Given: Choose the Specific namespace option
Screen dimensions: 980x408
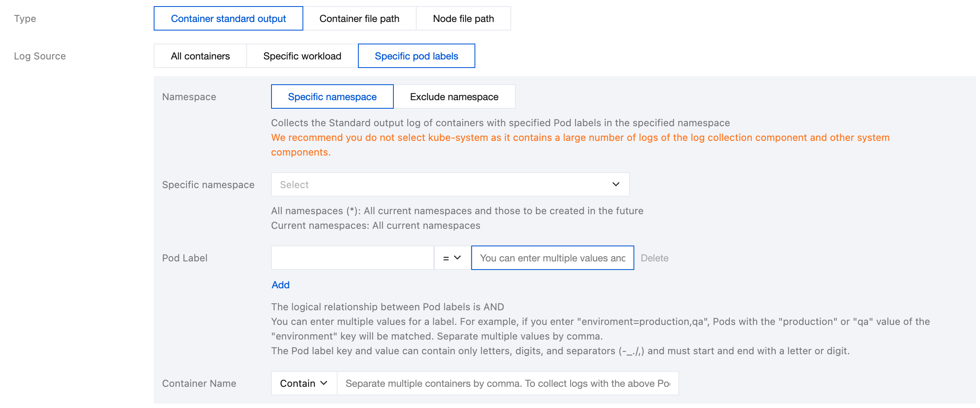Looking at the screenshot, I should pyautogui.click(x=332, y=97).
